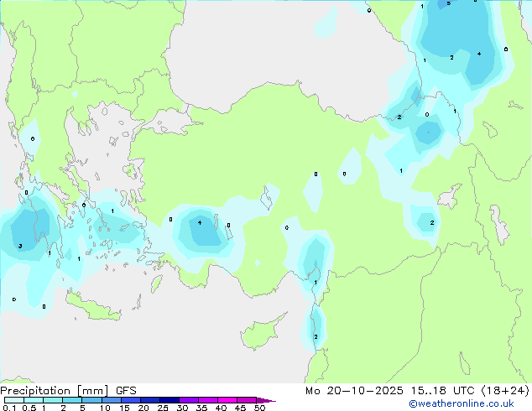532x411 pixels.
Task: Pick the 40–45 mm magenta legend swatch
Action: (227, 400)
